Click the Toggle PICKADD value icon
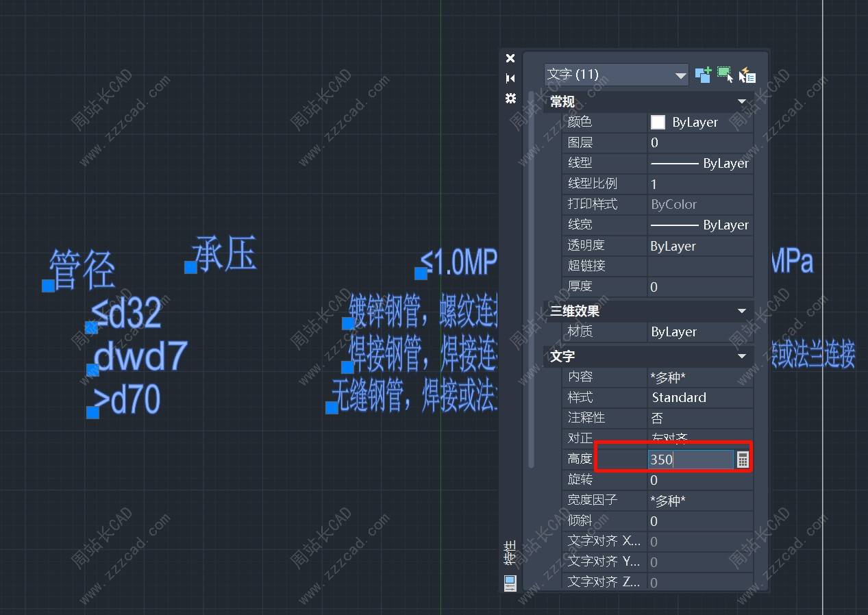Image resolution: width=868 pixels, height=615 pixels. pyautogui.click(x=703, y=75)
